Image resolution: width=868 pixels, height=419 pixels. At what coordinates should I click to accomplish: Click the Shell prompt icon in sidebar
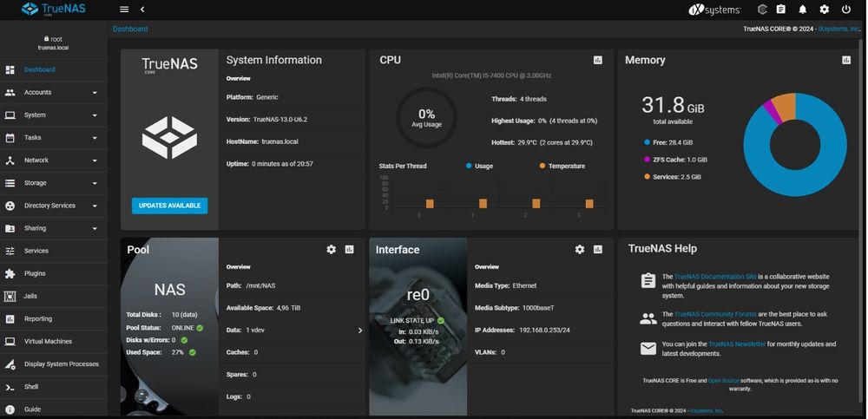click(10, 387)
